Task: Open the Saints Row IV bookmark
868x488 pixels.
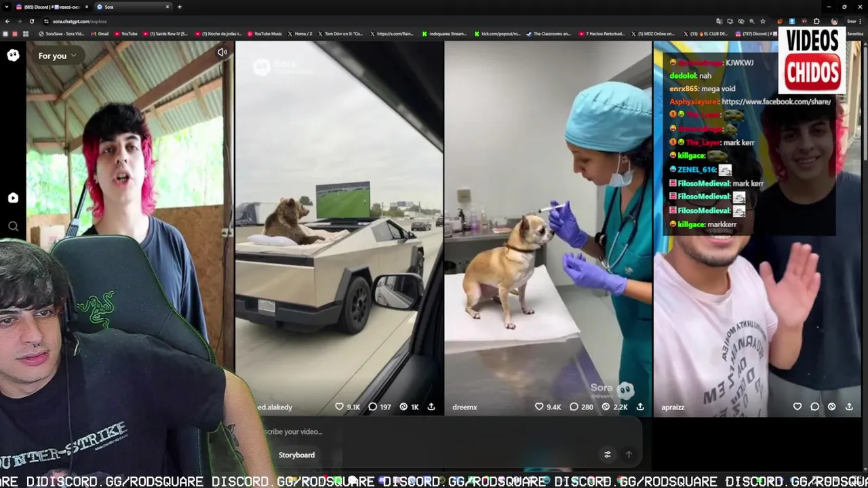Action: (165, 33)
